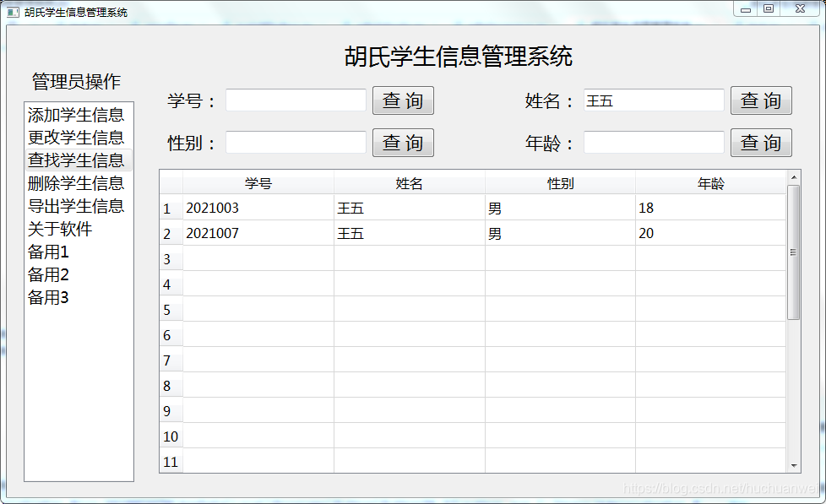This screenshot has height=504, width=826.
Task: Click the 学号 input field
Action: [296, 100]
